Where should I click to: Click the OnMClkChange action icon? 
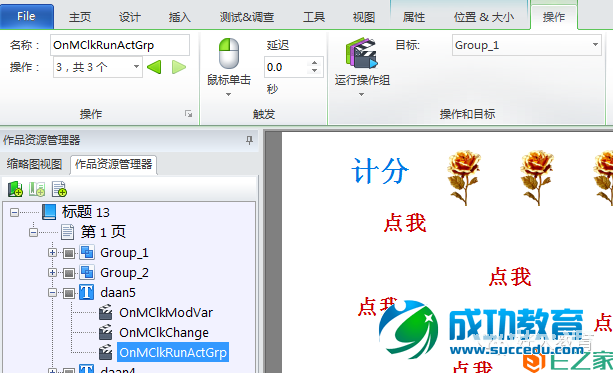(x=106, y=332)
